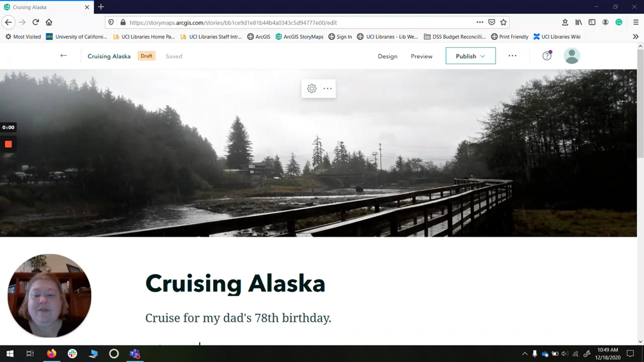Viewport: 644px width, 362px height.
Task: Open the Design panel
Action: (x=387, y=56)
